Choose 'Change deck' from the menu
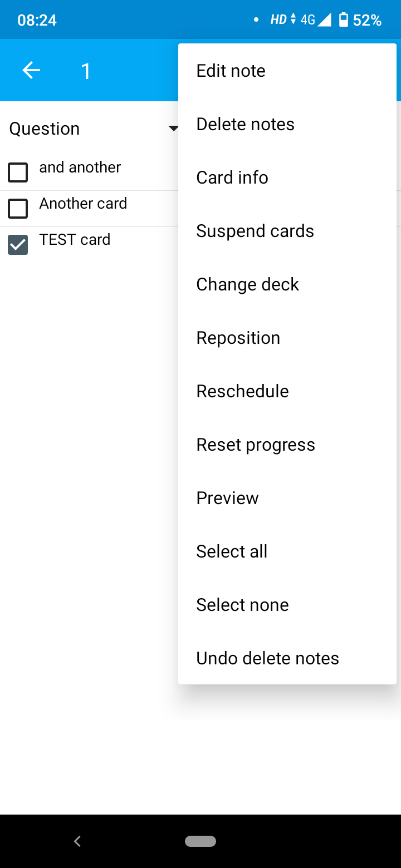This screenshot has height=868, width=401. 247,284
